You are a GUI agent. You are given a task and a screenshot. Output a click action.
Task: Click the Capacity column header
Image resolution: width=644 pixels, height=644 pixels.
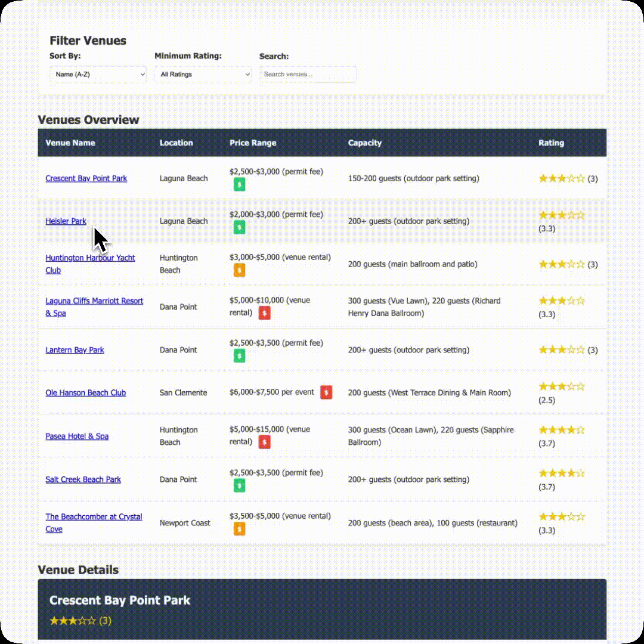[365, 143]
